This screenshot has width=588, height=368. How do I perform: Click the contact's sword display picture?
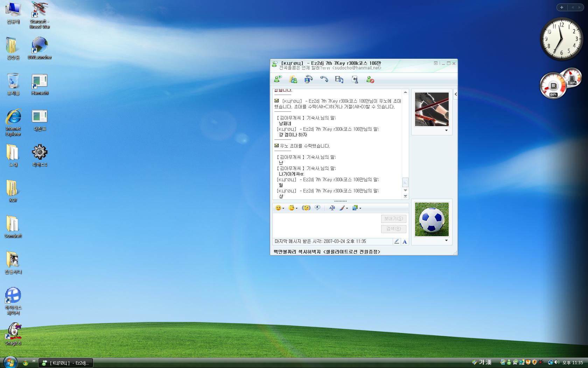tap(432, 109)
